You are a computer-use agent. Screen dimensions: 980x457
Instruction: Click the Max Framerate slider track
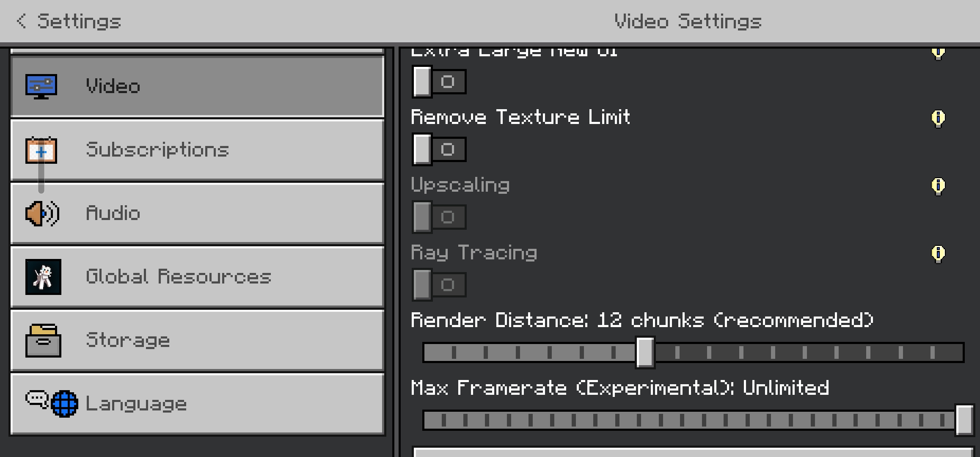693,420
